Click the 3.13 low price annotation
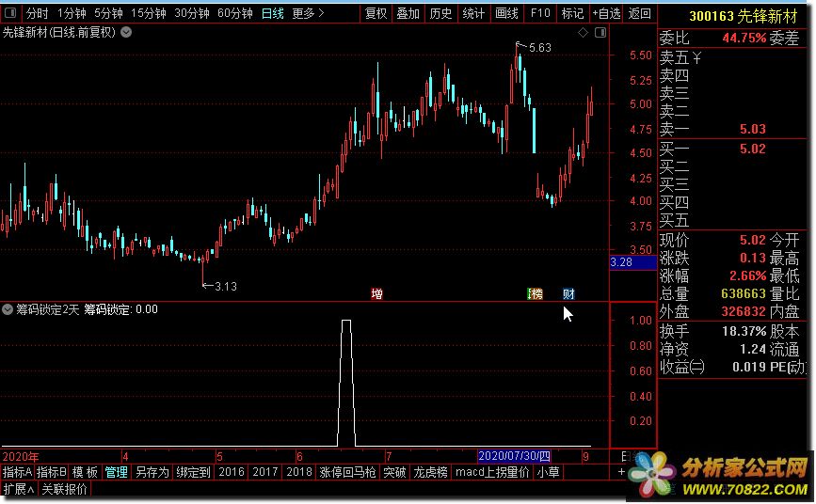The height and width of the screenshot is (504, 816). coord(226,287)
